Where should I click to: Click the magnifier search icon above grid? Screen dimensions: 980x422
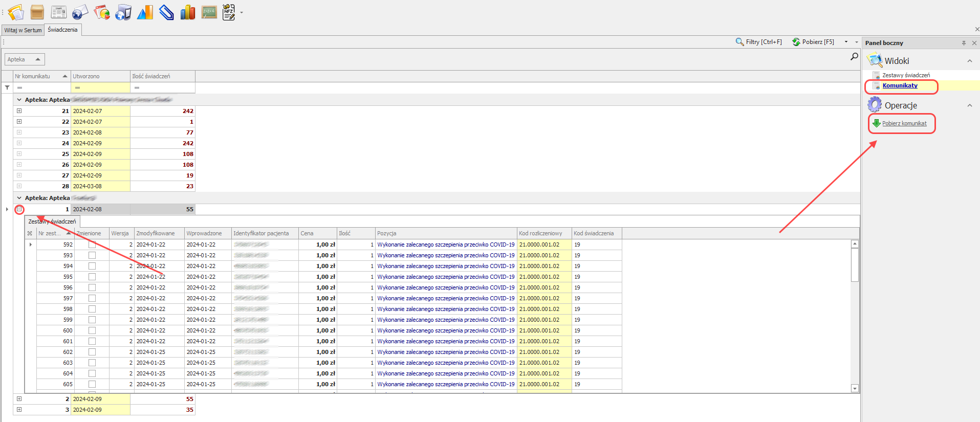(854, 57)
